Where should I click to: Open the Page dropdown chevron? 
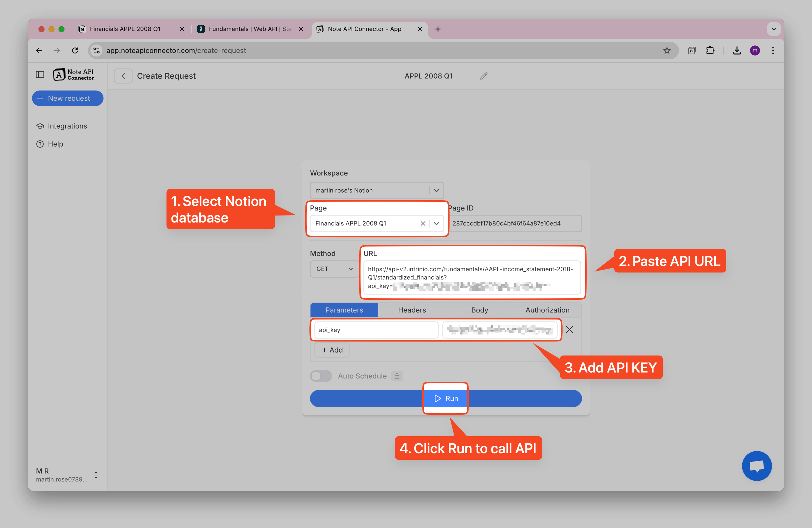(436, 223)
